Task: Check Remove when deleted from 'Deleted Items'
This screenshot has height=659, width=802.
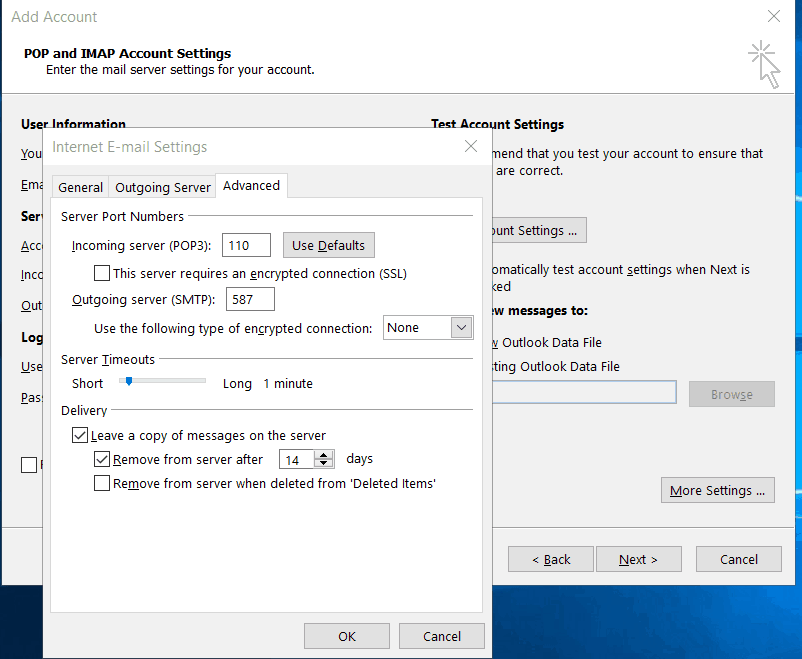Action: point(102,483)
